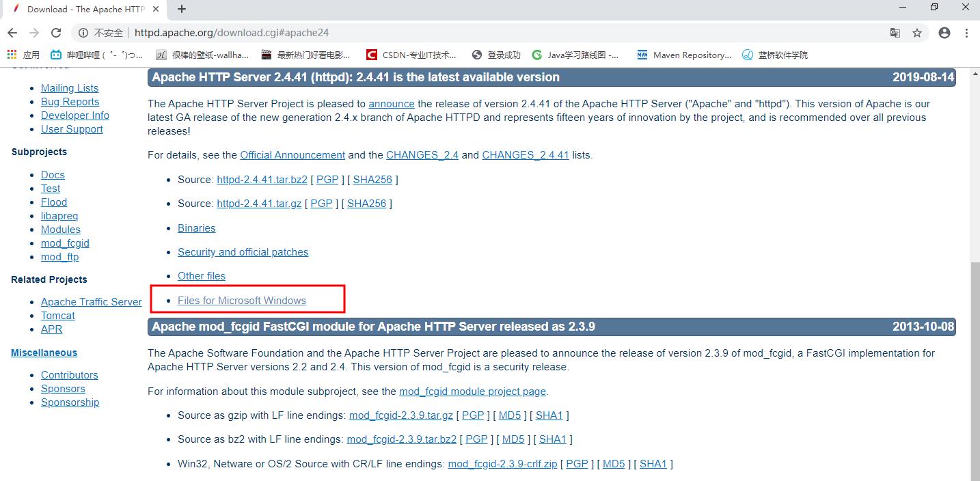This screenshot has width=980, height=481.
Task: Open the bilibili bookmark
Action: 96,55
